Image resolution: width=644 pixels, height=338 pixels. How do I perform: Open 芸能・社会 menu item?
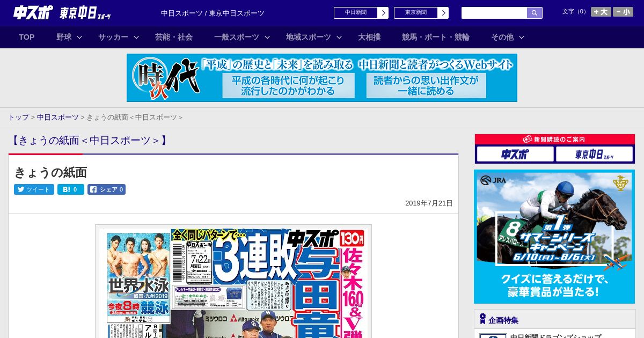(174, 37)
